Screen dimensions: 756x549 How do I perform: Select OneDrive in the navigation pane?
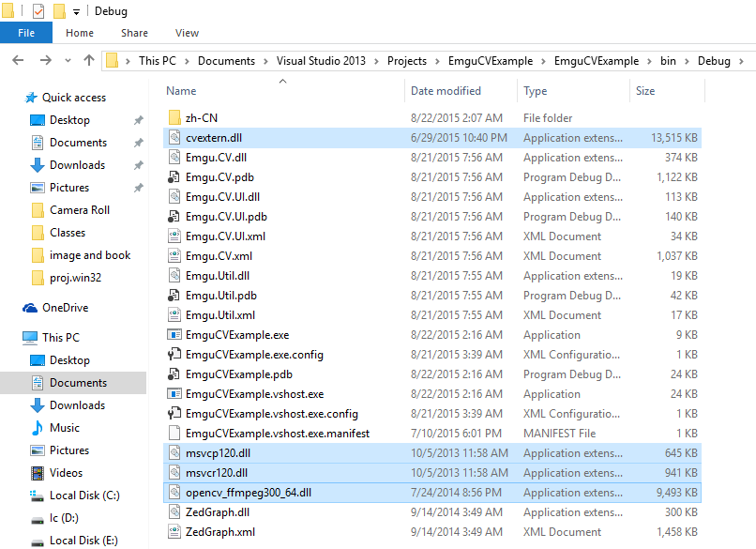pos(65,308)
